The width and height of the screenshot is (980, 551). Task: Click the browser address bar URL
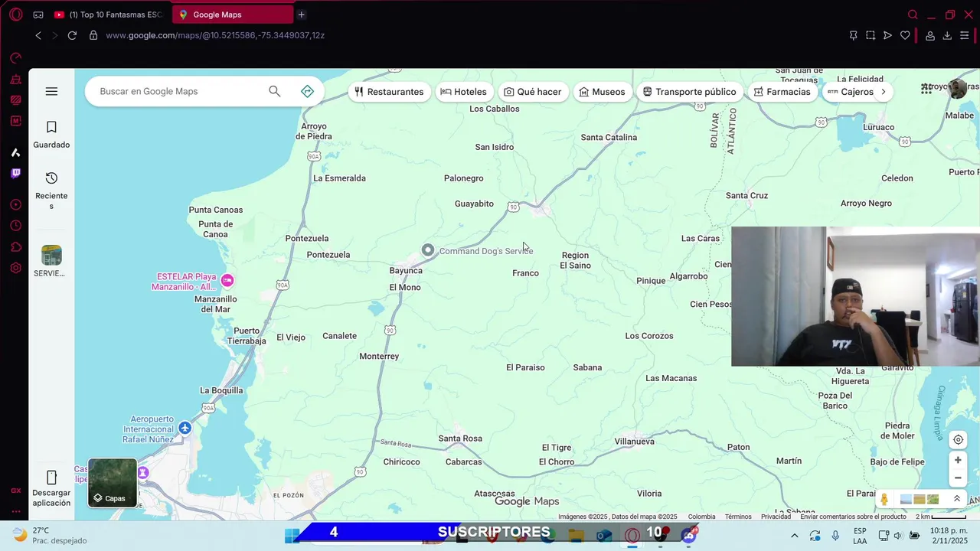pos(215,35)
